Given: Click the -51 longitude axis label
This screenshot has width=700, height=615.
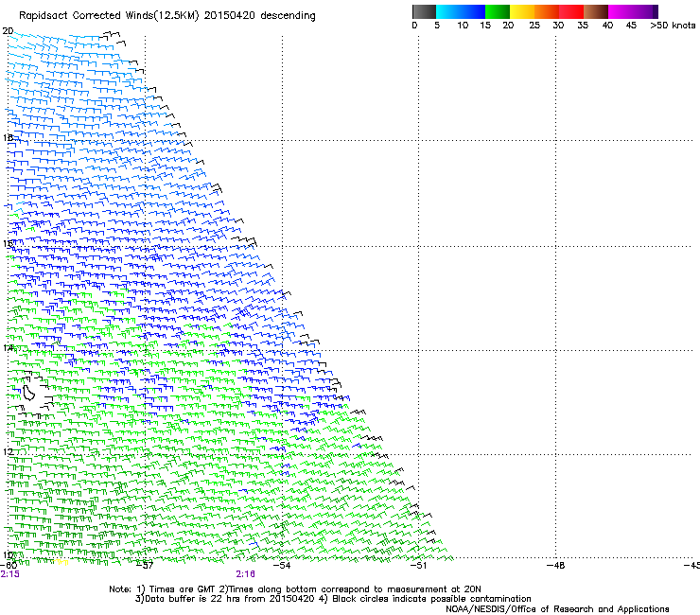Looking at the screenshot, I should point(418,566).
